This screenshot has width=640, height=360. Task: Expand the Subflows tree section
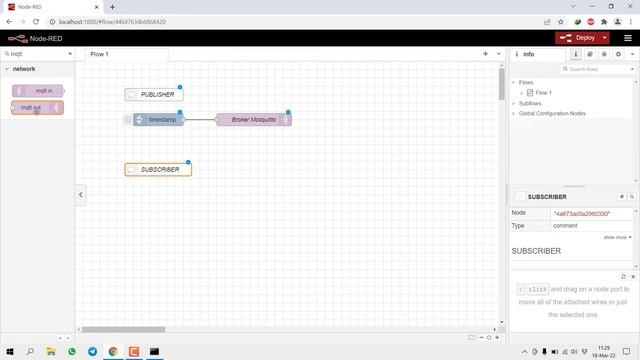coord(513,103)
